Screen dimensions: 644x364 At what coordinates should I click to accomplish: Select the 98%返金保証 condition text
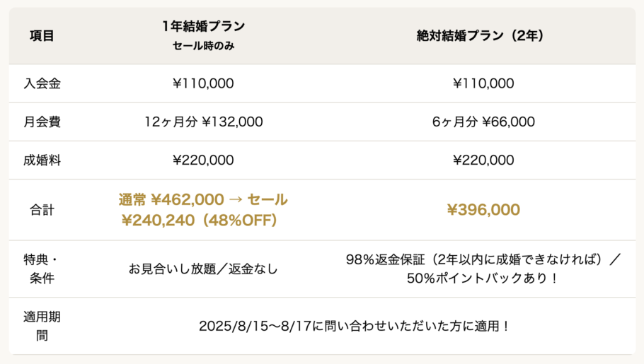tap(385, 259)
